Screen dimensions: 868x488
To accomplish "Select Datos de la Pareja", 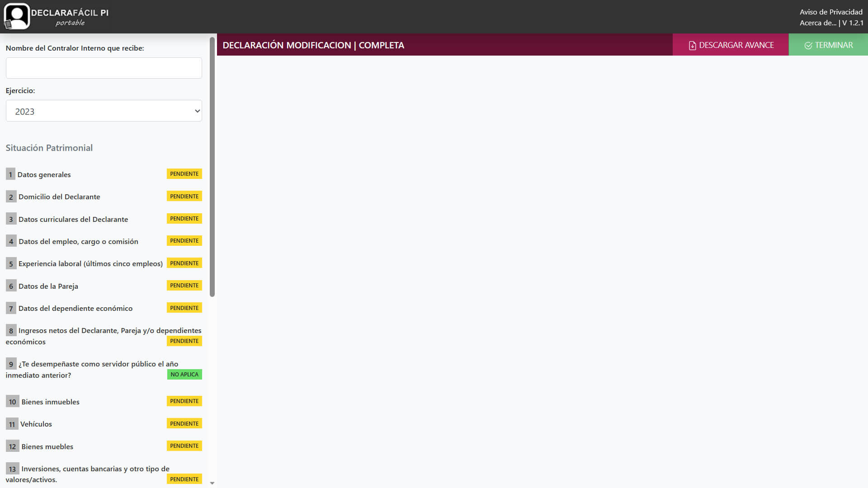I will click(48, 286).
